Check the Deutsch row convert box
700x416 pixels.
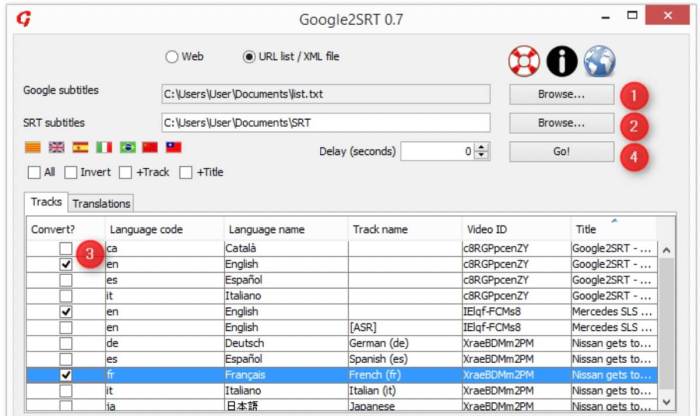coord(66,343)
